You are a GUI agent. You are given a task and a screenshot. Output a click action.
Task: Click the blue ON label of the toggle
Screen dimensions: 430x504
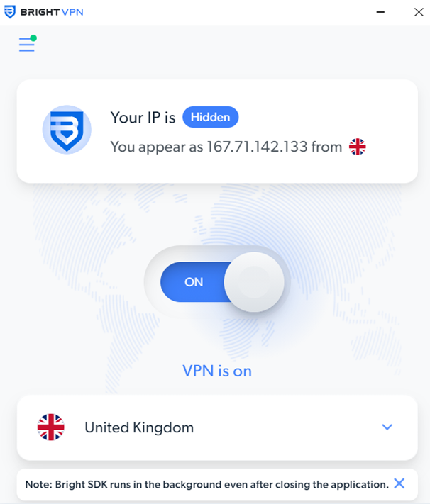(x=194, y=282)
